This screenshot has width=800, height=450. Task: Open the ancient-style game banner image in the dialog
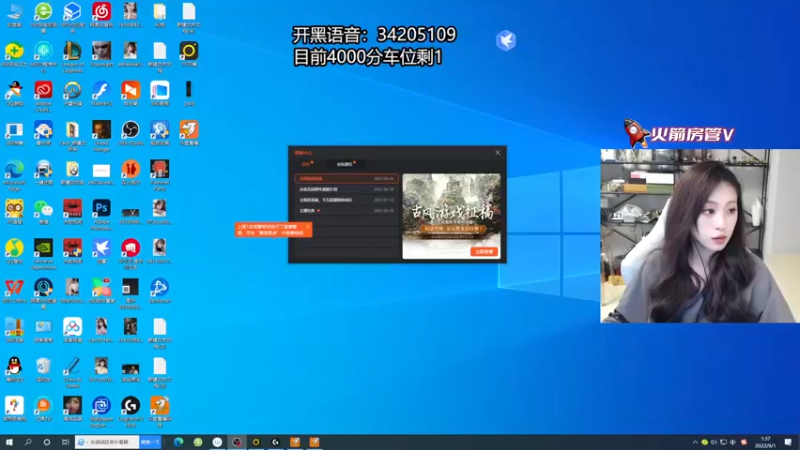click(x=452, y=216)
